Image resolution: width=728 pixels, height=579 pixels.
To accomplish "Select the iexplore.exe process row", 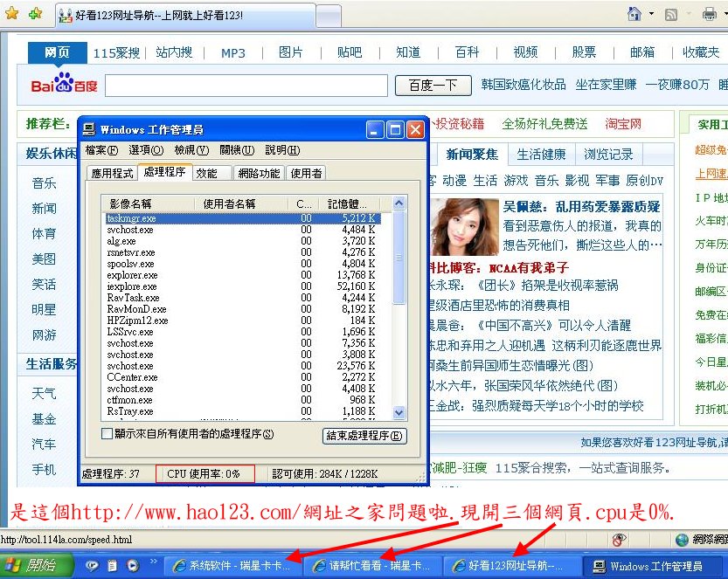I will (243, 286).
